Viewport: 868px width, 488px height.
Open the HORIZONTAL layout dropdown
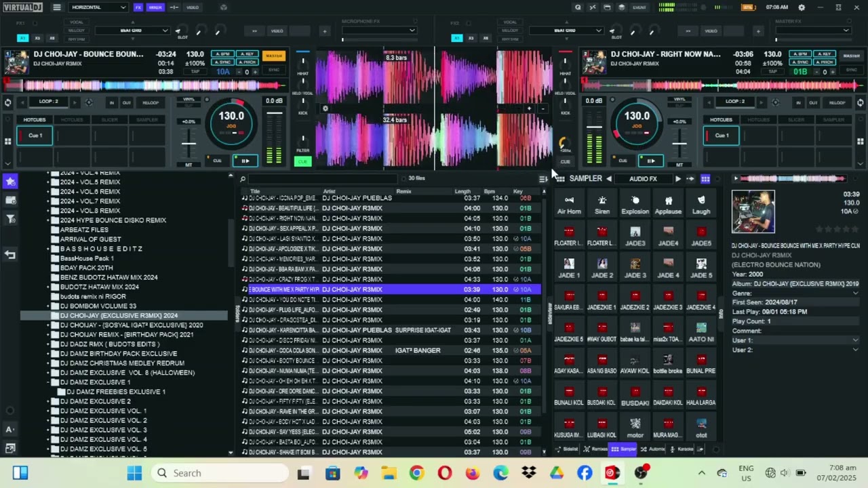98,7
